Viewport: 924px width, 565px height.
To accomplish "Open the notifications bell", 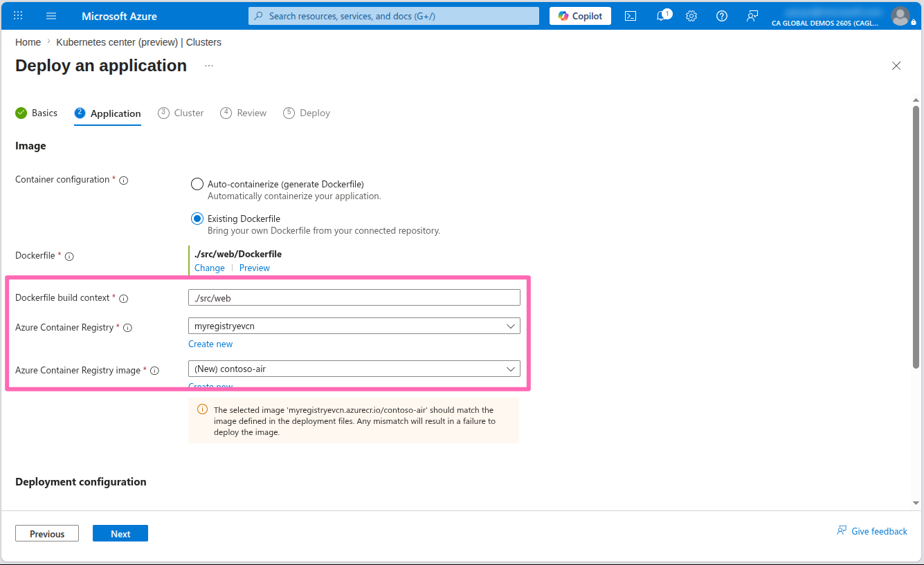I will (x=662, y=15).
